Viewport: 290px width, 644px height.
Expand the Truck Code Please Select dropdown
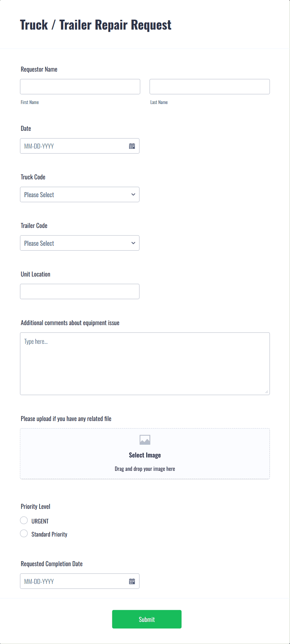coord(80,195)
